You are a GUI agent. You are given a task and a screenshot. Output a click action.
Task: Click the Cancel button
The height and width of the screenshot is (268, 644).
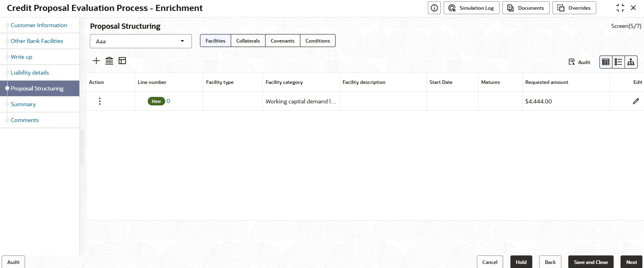[x=490, y=262]
